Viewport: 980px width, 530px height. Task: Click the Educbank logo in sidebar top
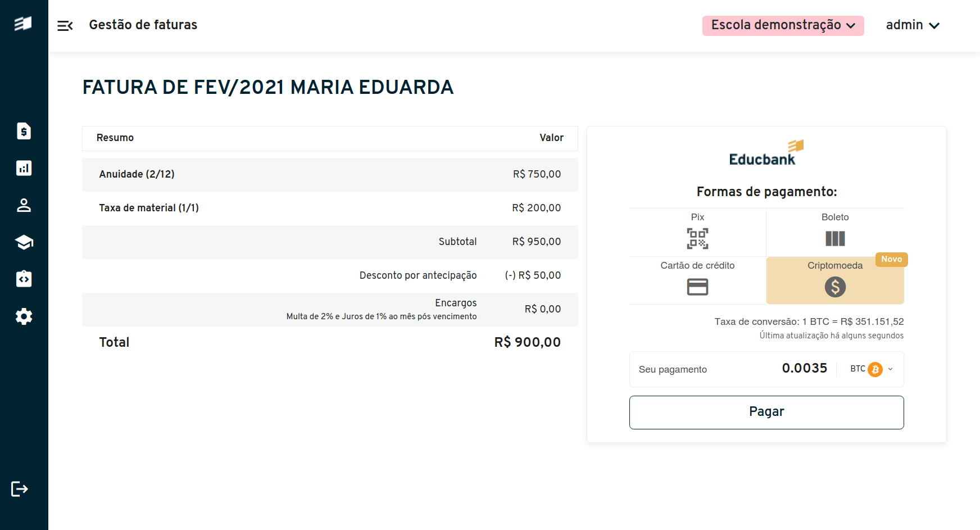23,24
